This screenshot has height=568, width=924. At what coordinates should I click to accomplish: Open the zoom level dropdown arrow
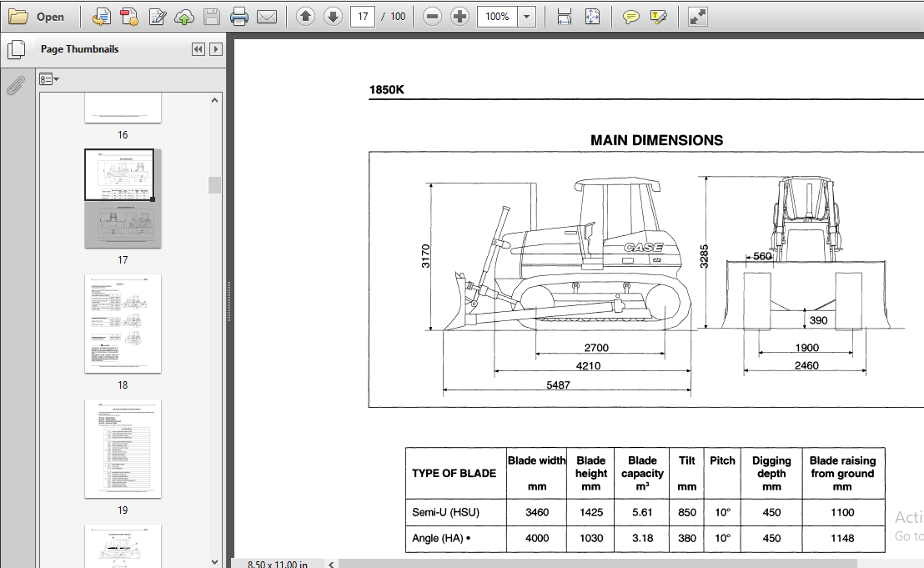tap(527, 17)
